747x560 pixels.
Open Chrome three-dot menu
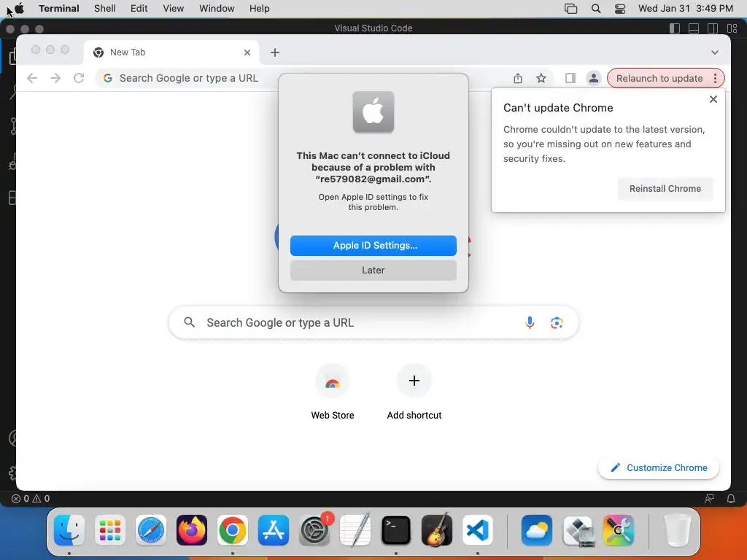click(715, 78)
